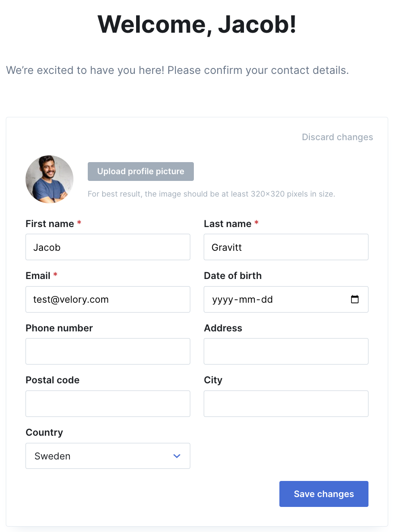
Task: Click the Save changes button
Action: [x=324, y=494]
